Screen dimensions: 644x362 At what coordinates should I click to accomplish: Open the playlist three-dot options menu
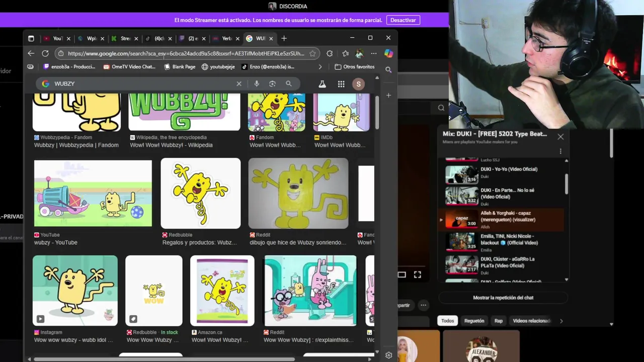[560, 151]
